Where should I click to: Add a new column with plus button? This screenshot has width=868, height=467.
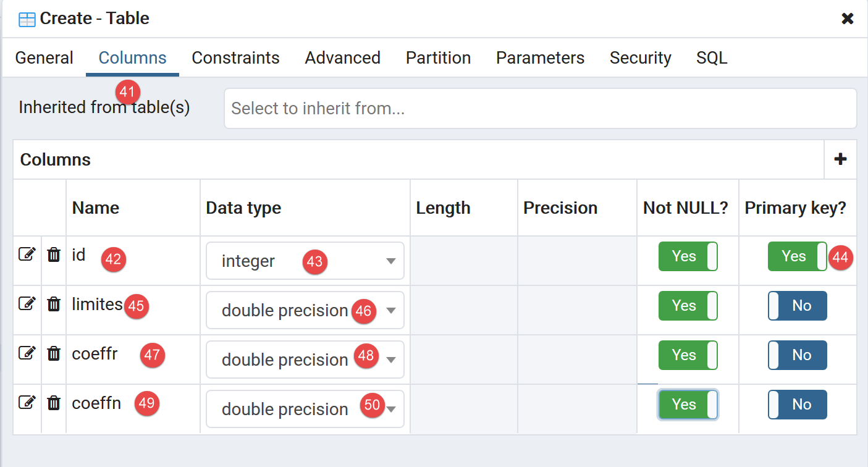click(840, 159)
